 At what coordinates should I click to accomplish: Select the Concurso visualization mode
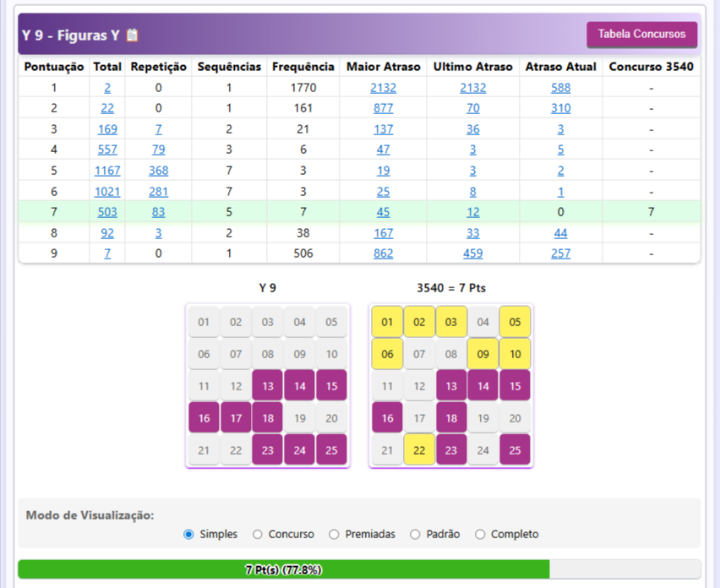pyautogui.click(x=258, y=534)
